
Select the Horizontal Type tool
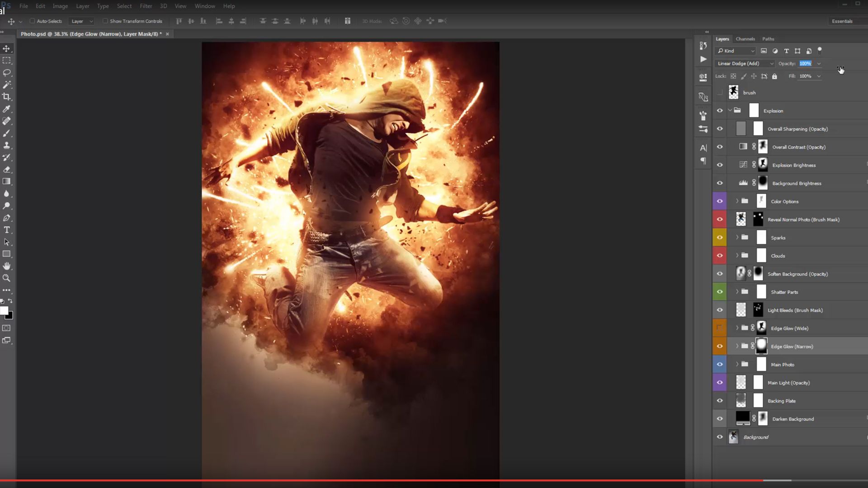(7, 230)
